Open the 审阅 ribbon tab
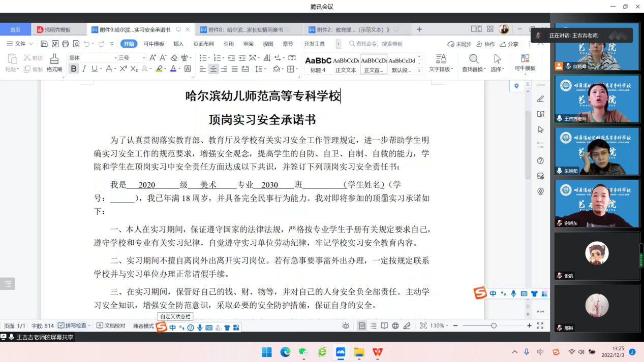The image size is (644, 362). [248, 44]
